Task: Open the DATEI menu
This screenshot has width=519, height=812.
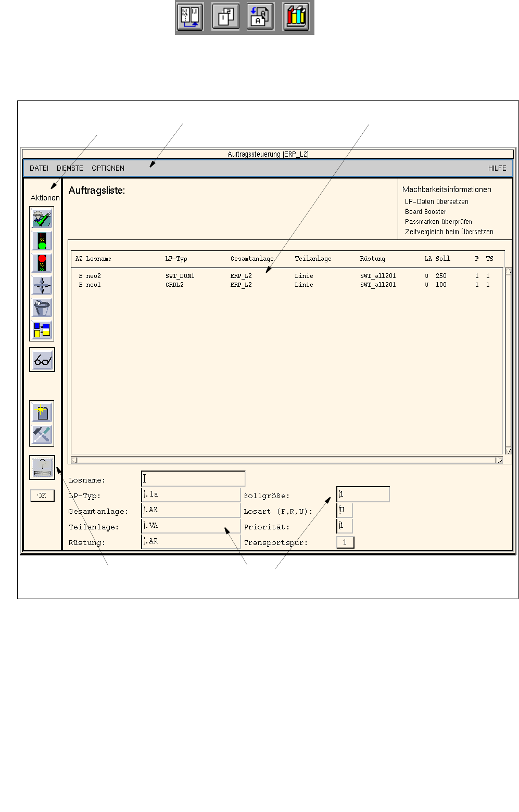Action: pos(39,168)
